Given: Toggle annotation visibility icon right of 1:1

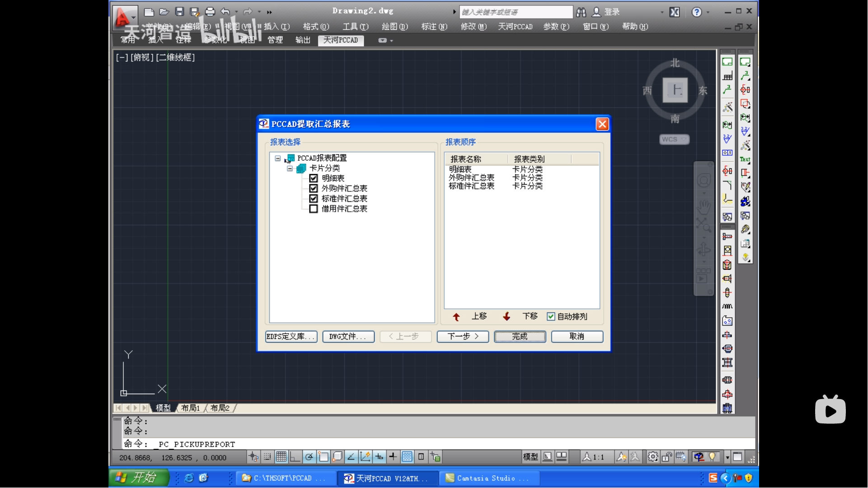Looking at the screenshot, I should [621, 457].
